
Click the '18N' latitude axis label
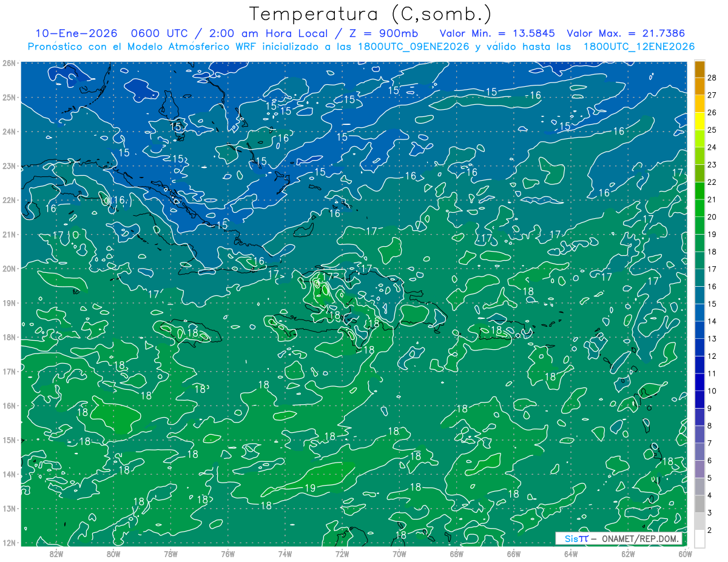point(9,337)
